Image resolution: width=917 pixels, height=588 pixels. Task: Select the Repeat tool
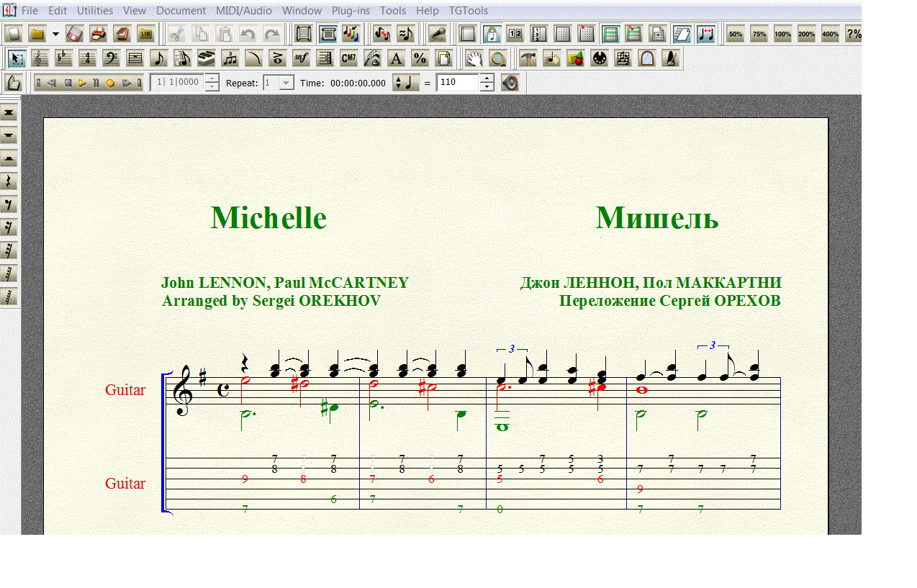point(324,58)
